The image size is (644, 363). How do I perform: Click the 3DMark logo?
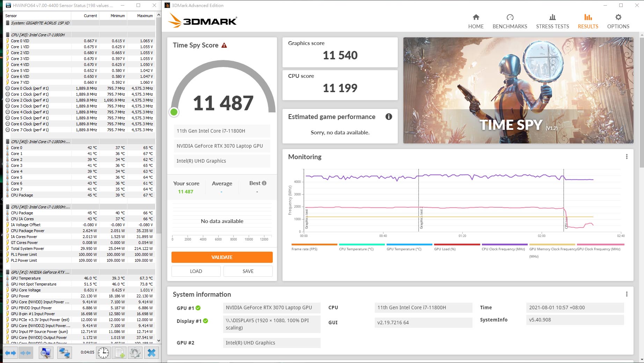(x=203, y=21)
